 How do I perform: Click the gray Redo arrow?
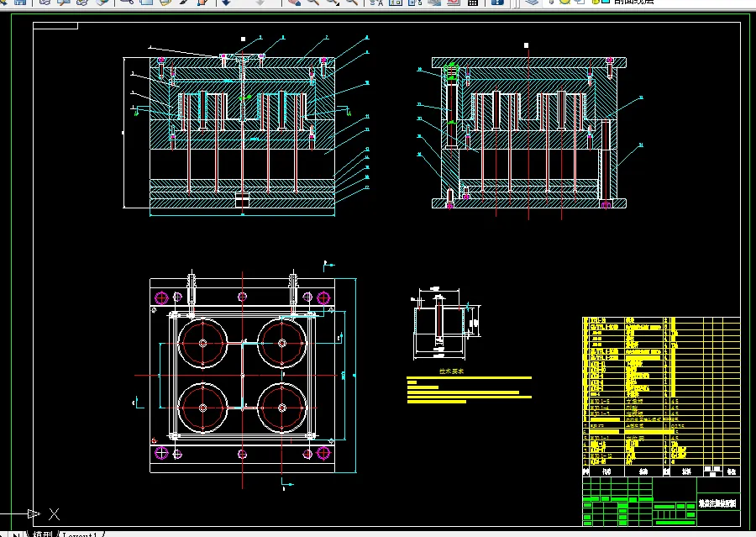[260, 3]
